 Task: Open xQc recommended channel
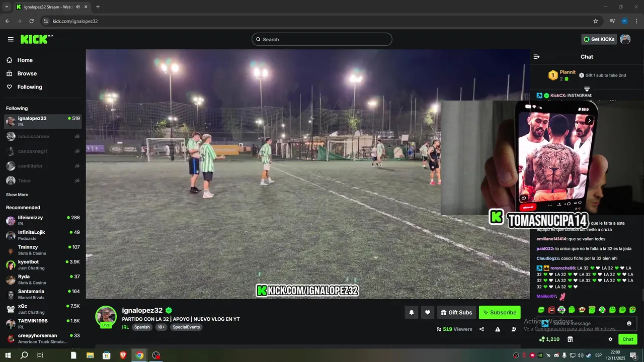coord(43,309)
